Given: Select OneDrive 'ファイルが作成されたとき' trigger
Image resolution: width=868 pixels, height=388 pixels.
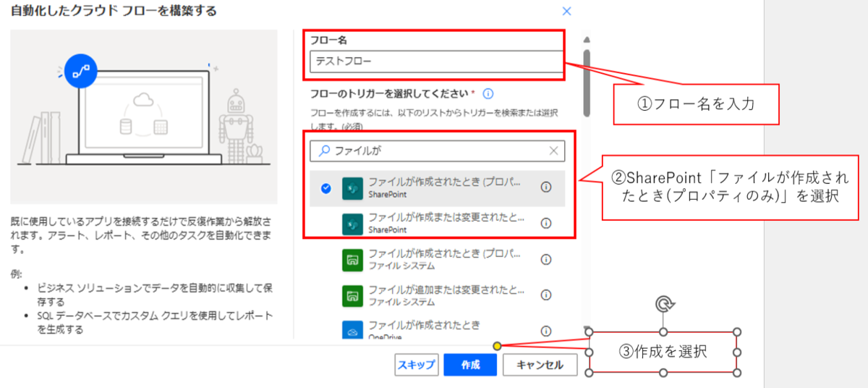Looking at the screenshot, I should [x=437, y=328].
